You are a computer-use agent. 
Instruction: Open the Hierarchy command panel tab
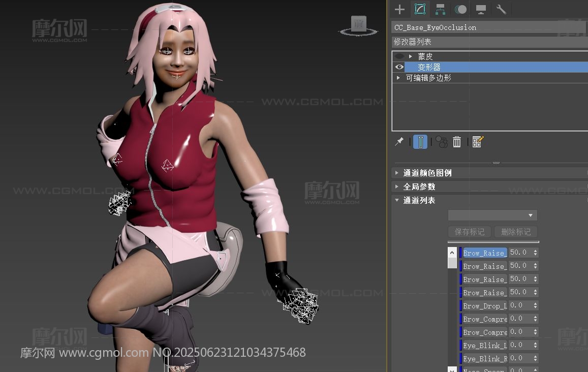[x=440, y=9]
